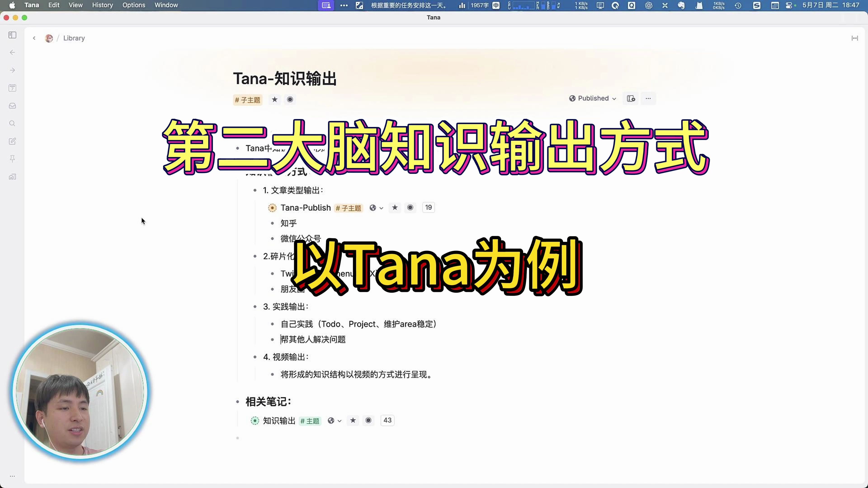Open the Options menu
Viewport: 868px width, 488px height.
[x=134, y=5]
